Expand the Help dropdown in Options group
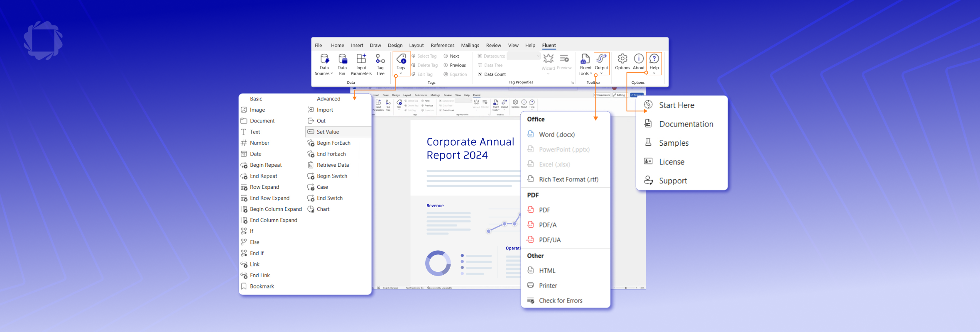The width and height of the screenshot is (980, 332). tap(654, 64)
